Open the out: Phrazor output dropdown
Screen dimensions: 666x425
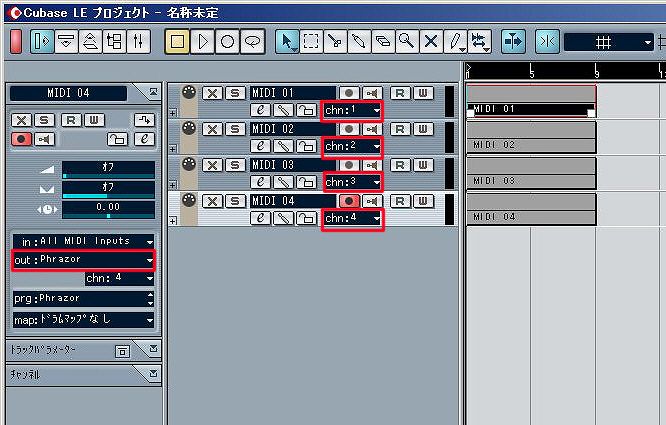83,260
